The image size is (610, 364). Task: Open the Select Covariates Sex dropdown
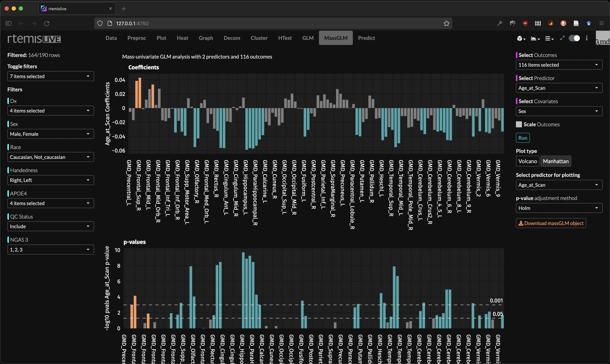(x=559, y=111)
